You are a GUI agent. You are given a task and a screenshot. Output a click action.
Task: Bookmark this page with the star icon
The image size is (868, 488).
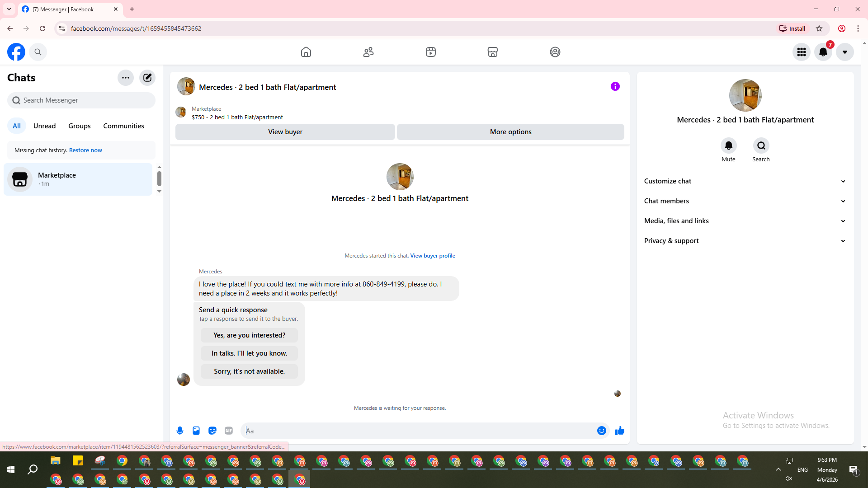[819, 28]
